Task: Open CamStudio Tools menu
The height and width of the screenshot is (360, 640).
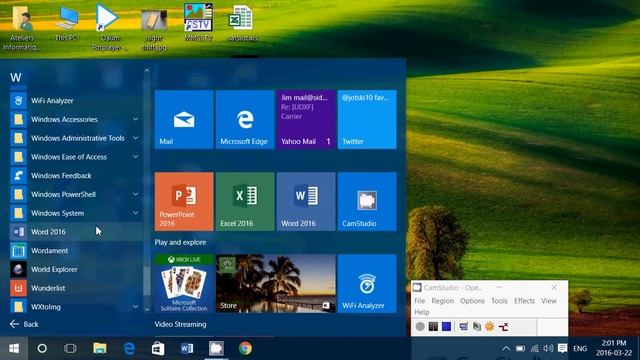Action: 499,301
